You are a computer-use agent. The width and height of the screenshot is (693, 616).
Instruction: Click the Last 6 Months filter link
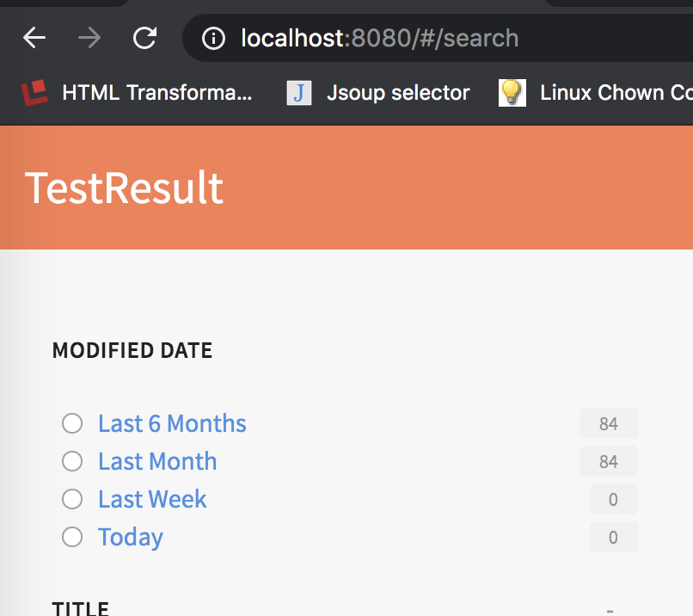click(x=172, y=423)
